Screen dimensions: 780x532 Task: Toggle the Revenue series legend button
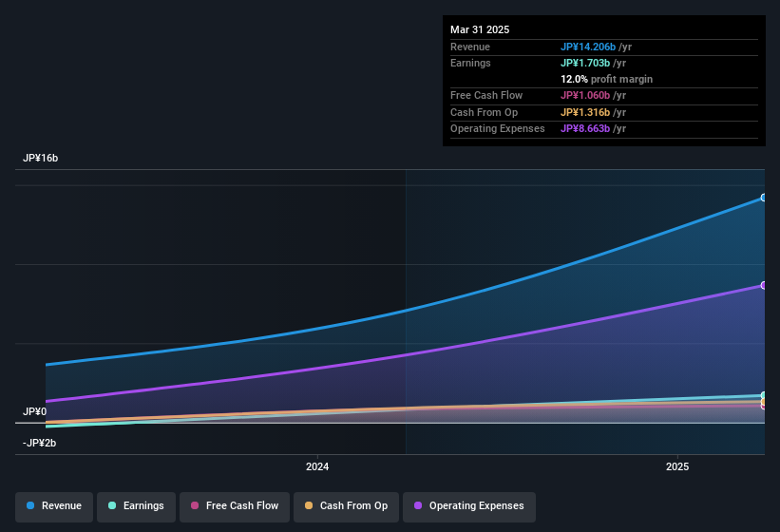tap(54, 506)
